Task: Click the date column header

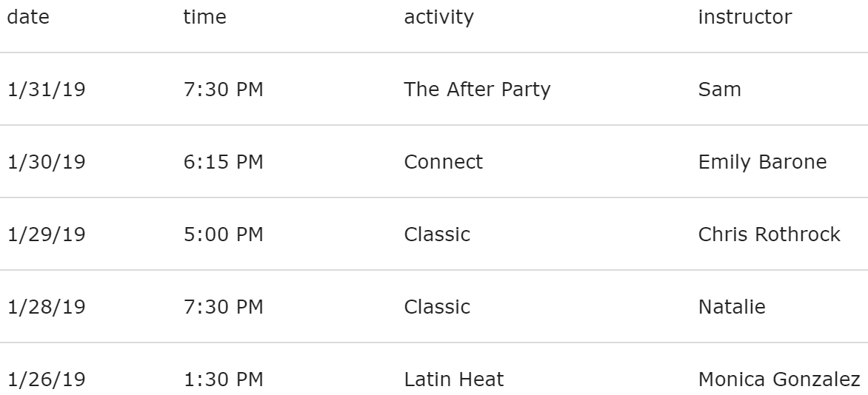Action: click(x=28, y=17)
